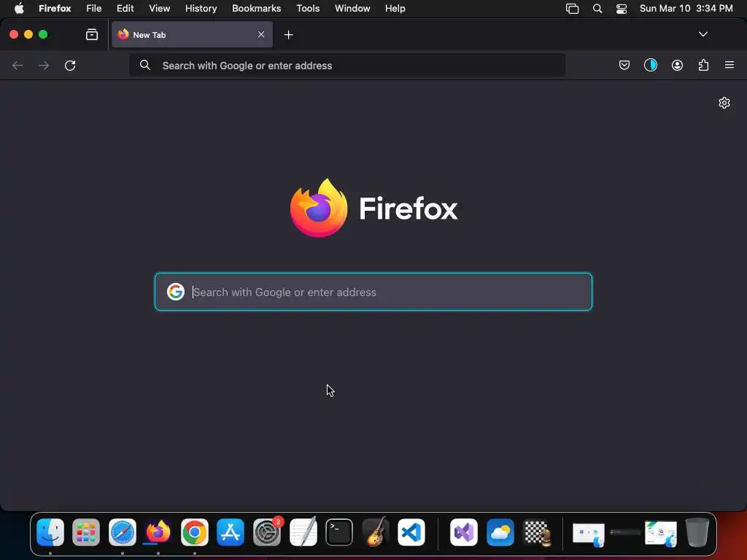Open the Help menu

point(395,8)
